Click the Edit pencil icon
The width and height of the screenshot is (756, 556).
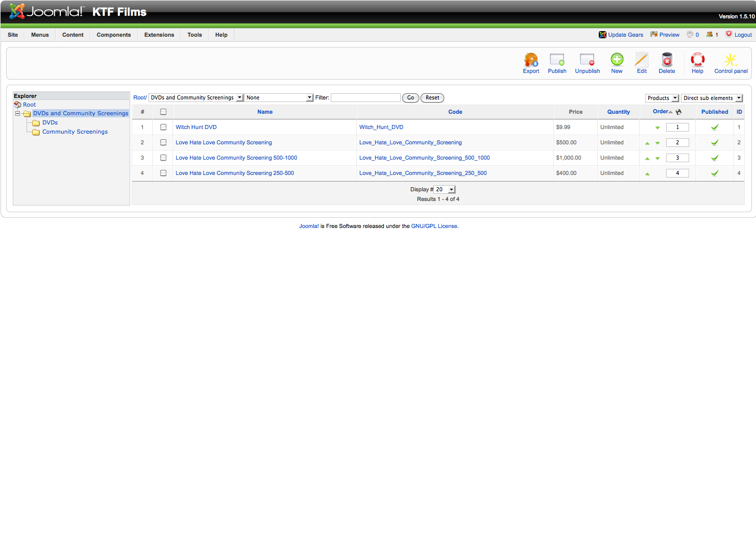[x=642, y=60]
